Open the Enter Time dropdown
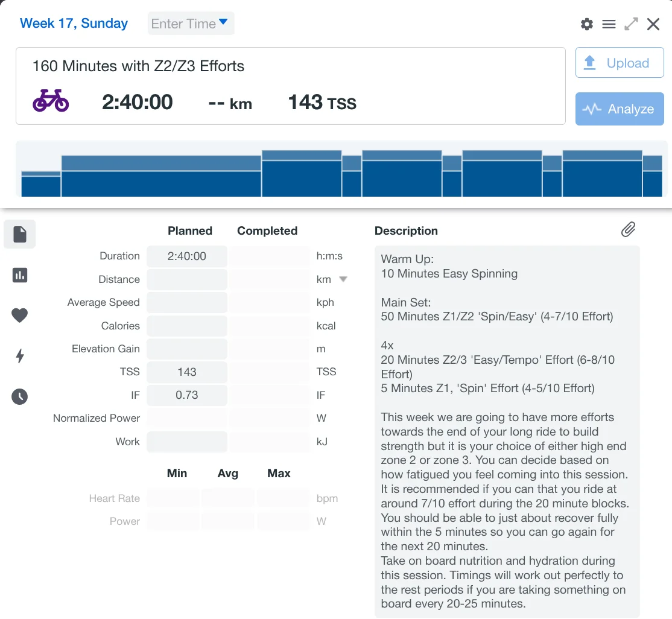The width and height of the screenshot is (672, 619). 191,24
